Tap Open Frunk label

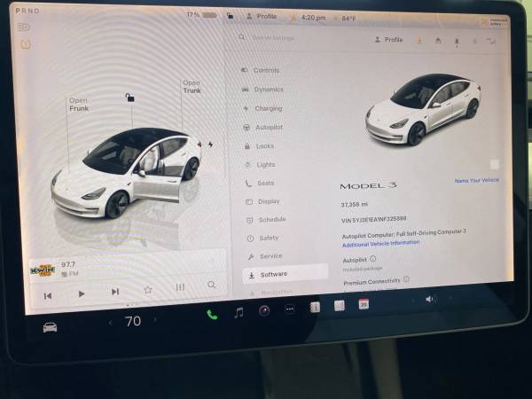79,105
